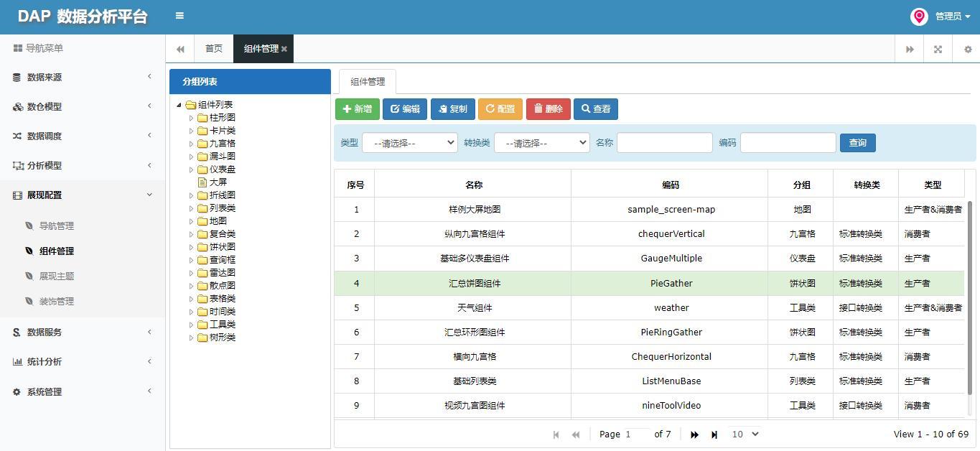Expand the 仪表盘 tree folder
Viewport: 980px width, 451px height.
192,169
